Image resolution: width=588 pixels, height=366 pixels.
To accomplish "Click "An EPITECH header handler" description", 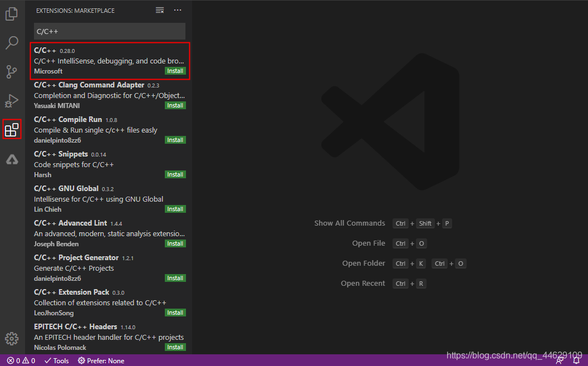I will 109,337.
